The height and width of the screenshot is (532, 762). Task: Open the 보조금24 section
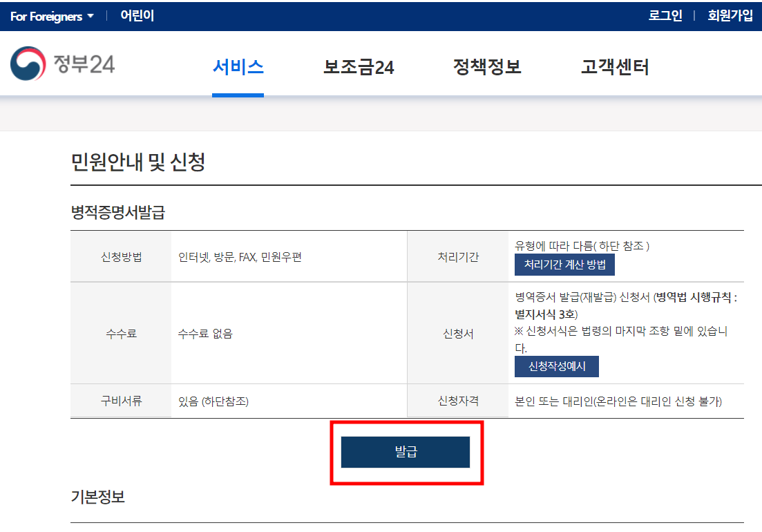(357, 67)
